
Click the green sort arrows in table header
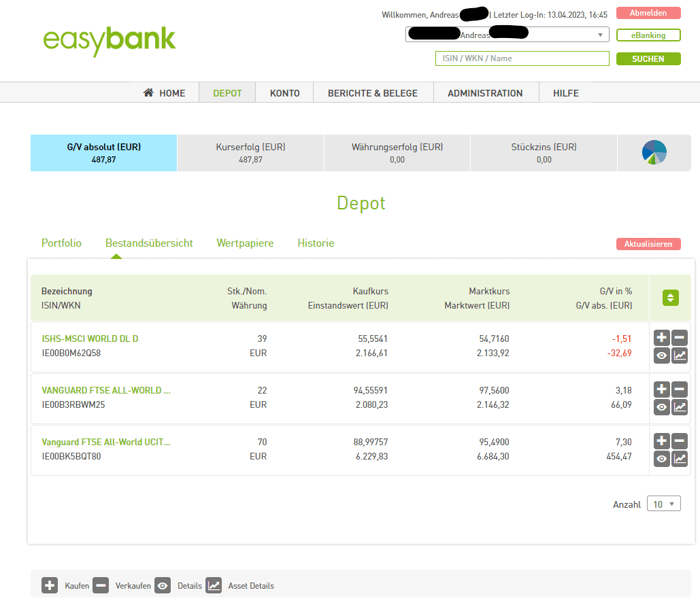671,298
